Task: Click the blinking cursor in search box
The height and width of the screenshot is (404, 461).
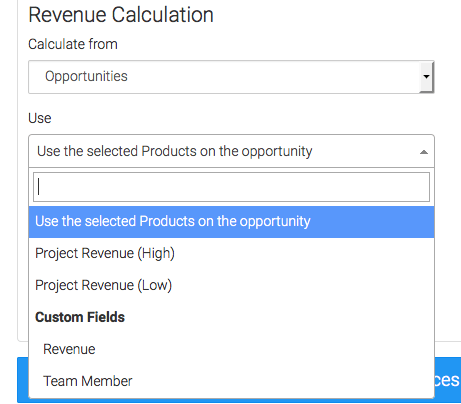Action: click(39, 187)
